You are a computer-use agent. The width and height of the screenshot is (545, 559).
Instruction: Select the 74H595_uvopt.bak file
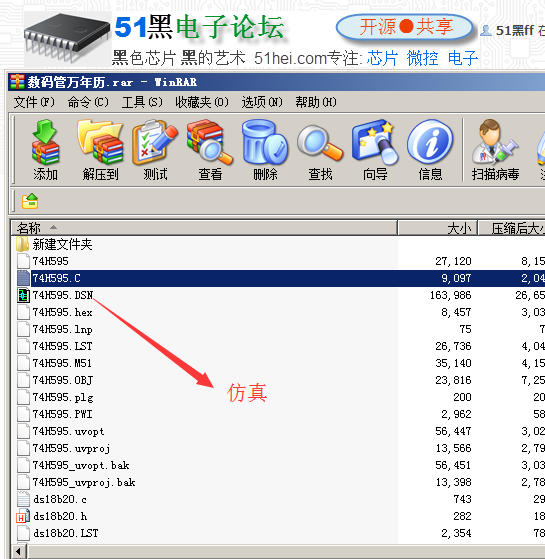[81, 465]
